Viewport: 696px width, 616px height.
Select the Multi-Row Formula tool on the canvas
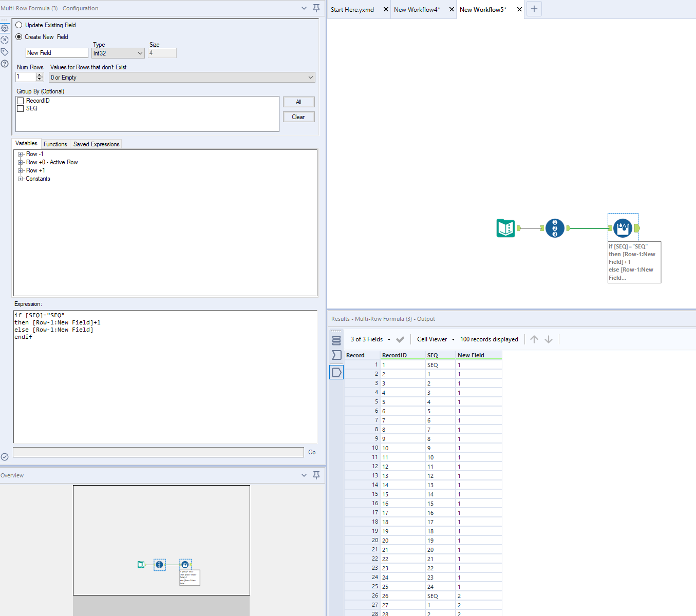click(623, 227)
